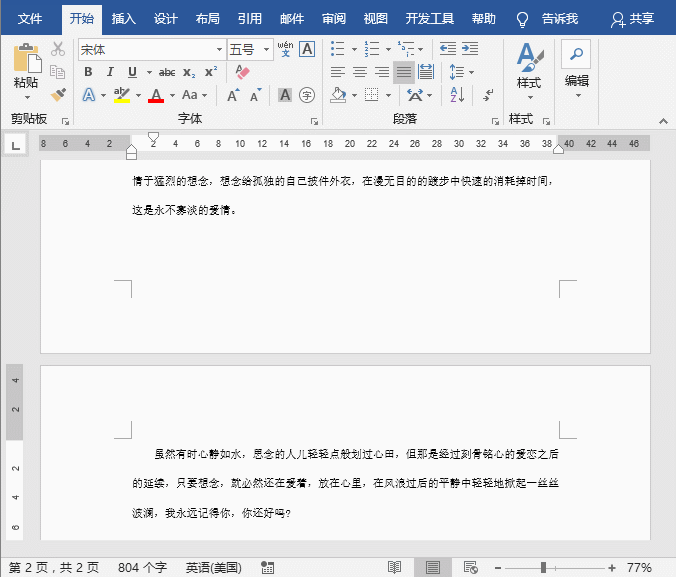The width and height of the screenshot is (676, 577).
Task: Align text right
Action: (382, 72)
